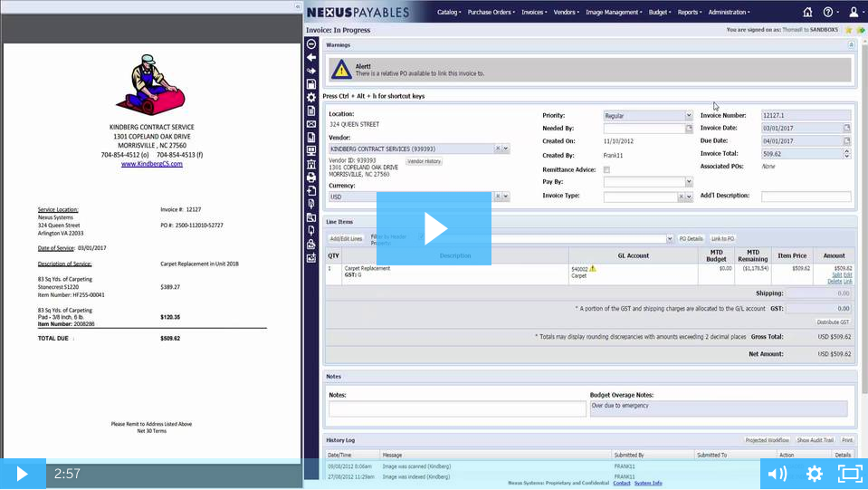Image resolution: width=868 pixels, height=490 pixels.
Task: Open the Purchase Orders menu
Action: (491, 12)
